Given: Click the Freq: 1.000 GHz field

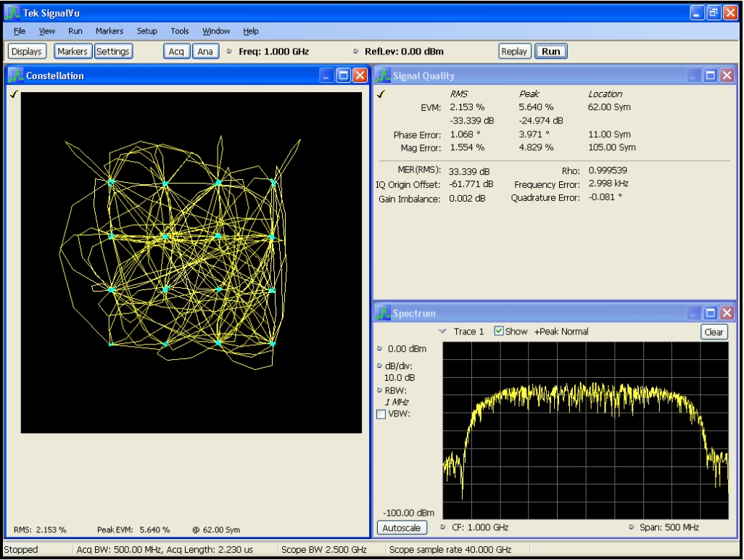Looking at the screenshot, I should [x=274, y=52].
